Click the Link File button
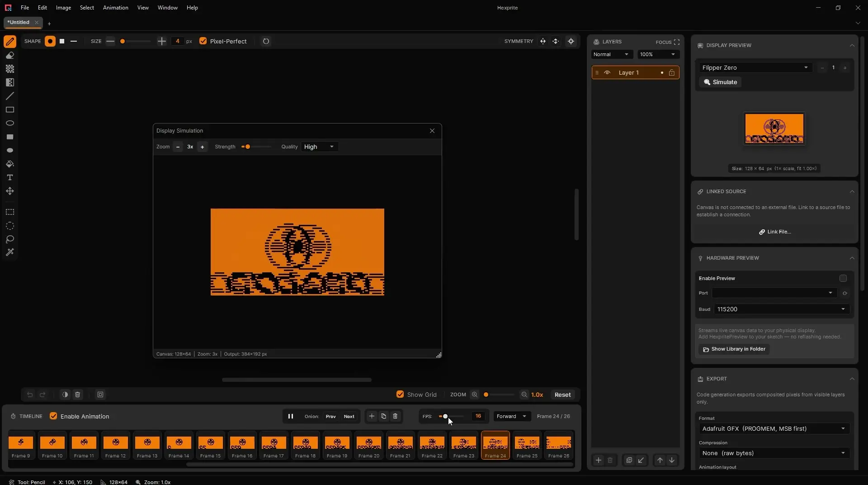 775,232
